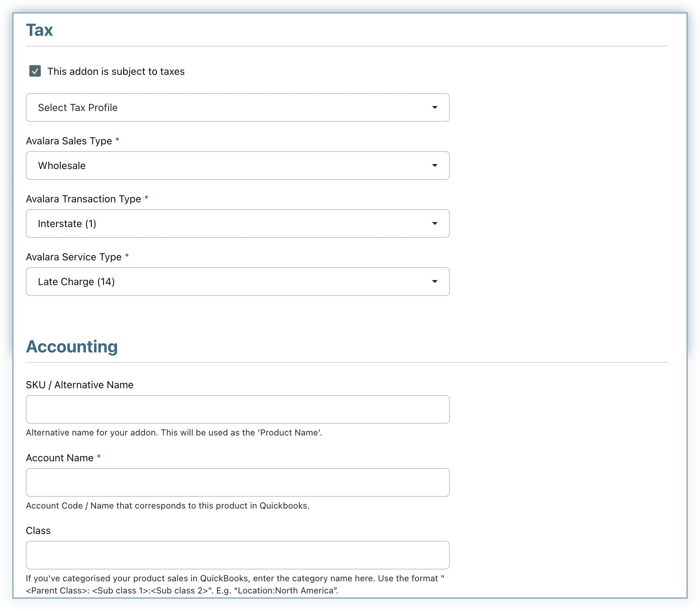Click the Account Name field label

60,458
